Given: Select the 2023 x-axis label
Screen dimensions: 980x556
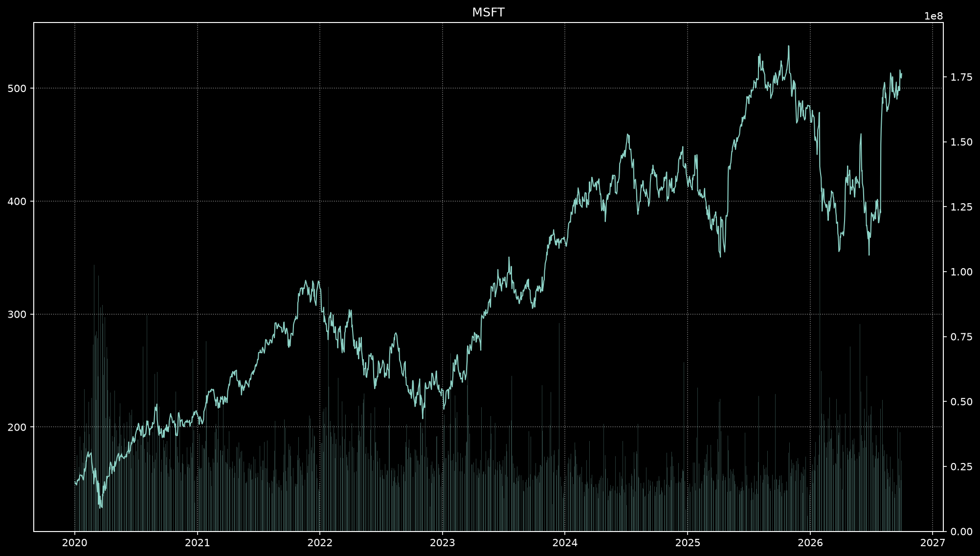Looking at the screenshot, I should pos(443,543).
